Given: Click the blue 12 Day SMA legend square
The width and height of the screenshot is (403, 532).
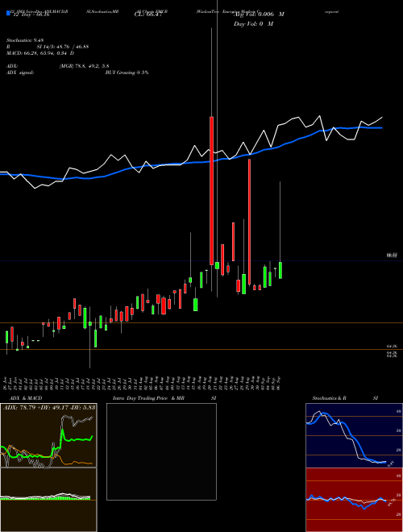Looking at the screenshot, I should tap(8, 13).
